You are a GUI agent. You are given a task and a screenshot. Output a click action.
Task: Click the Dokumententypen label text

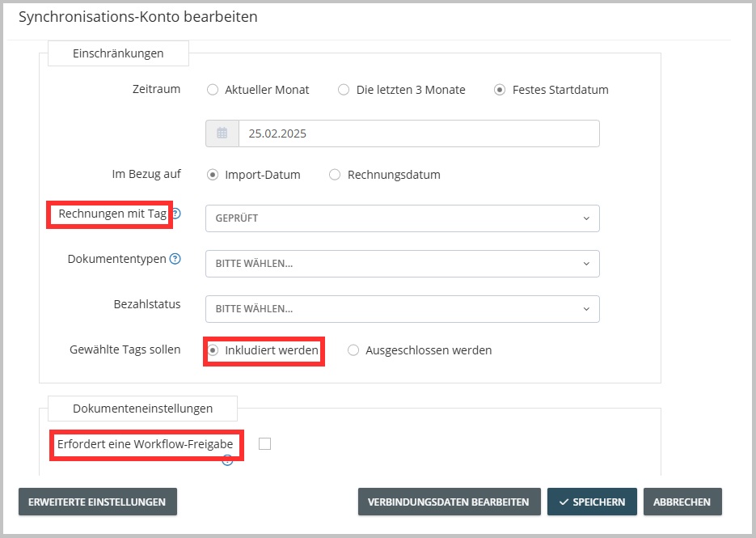point(117,259)
